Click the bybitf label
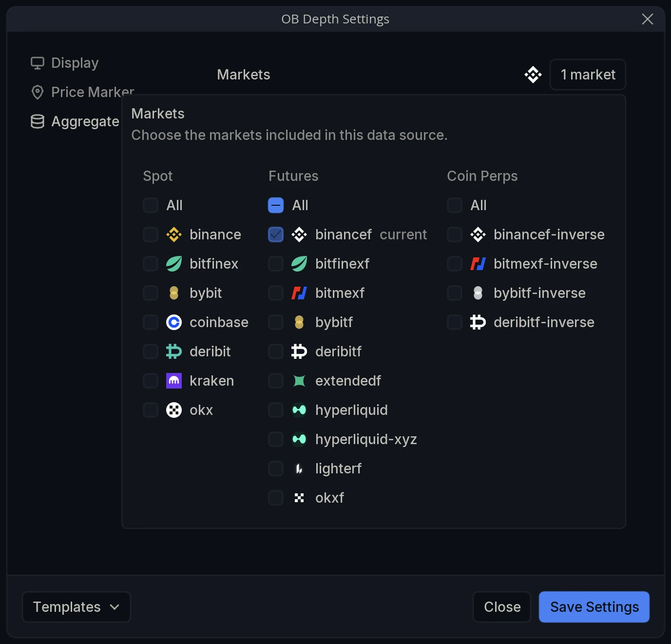This screenshot has height=644, width=671. (x=334, y=322)
